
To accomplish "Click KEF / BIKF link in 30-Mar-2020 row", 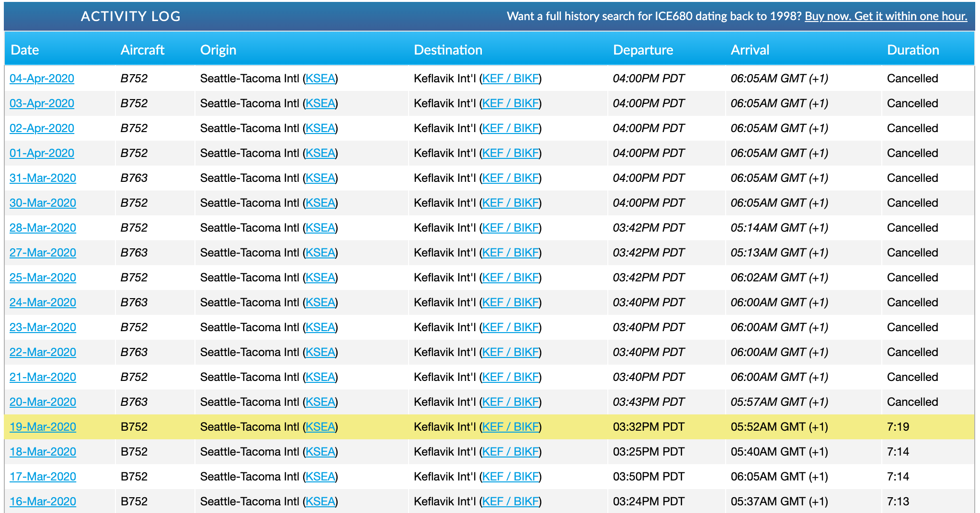I will 511,203.
